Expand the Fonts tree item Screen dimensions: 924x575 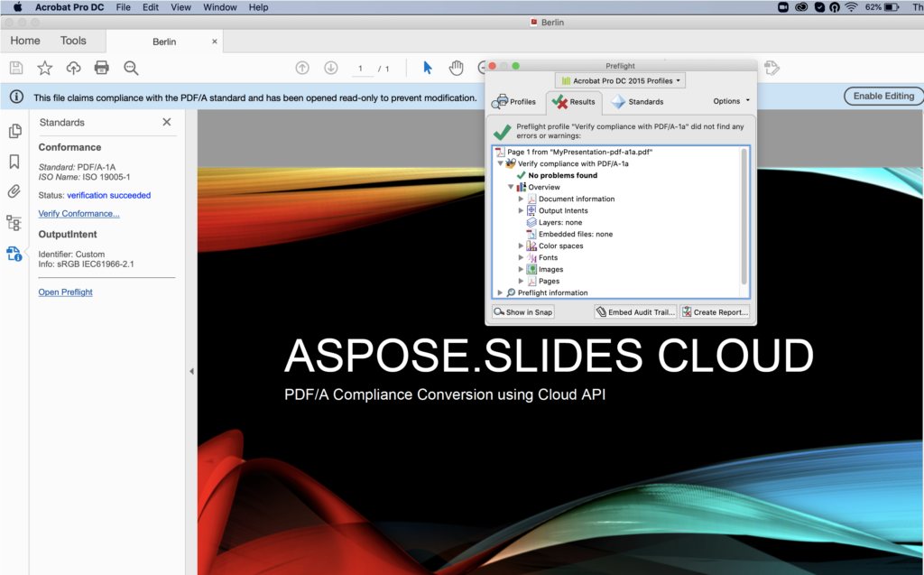tap(521, 257)
